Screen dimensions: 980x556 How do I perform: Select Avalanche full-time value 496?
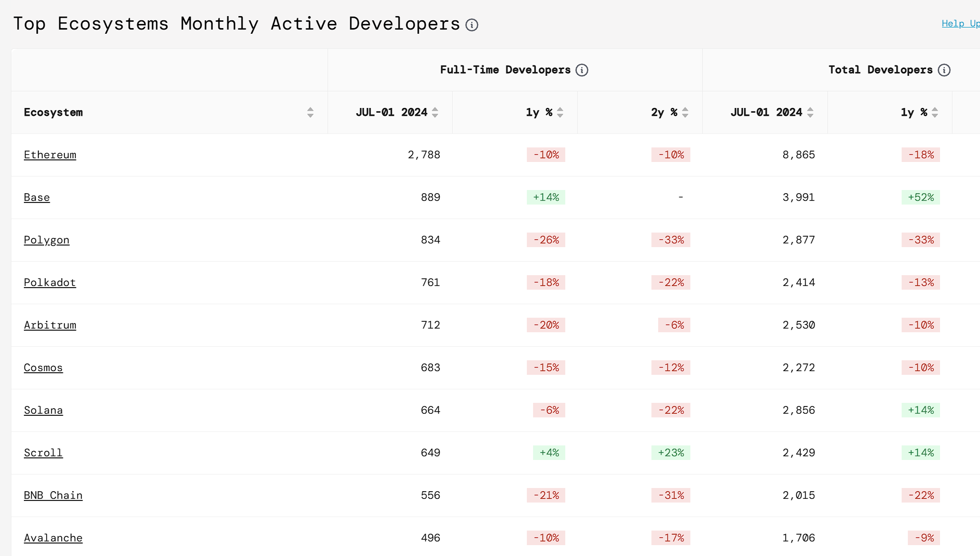(430, 538)
